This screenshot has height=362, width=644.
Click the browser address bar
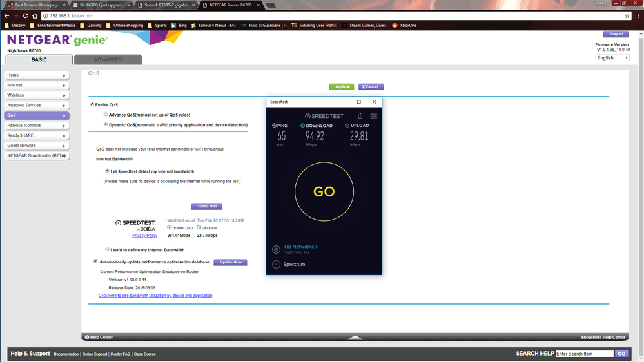point(333,15)
